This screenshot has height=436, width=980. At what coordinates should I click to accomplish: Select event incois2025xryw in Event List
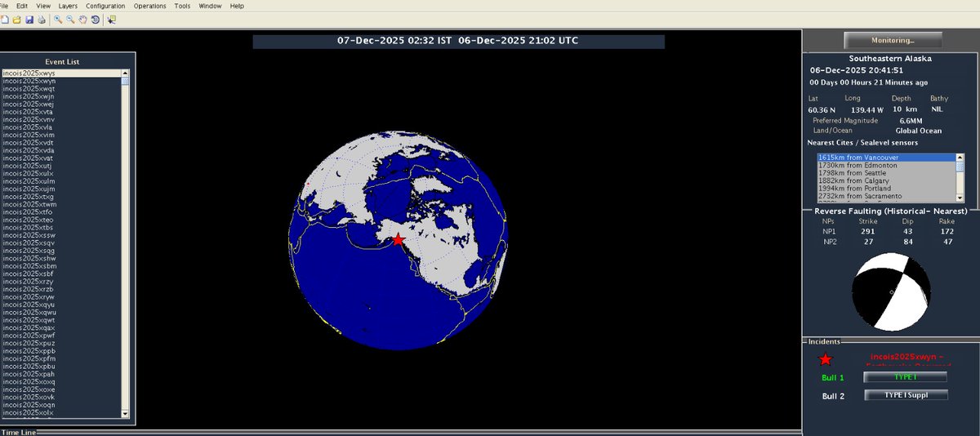tap(61, 297)
